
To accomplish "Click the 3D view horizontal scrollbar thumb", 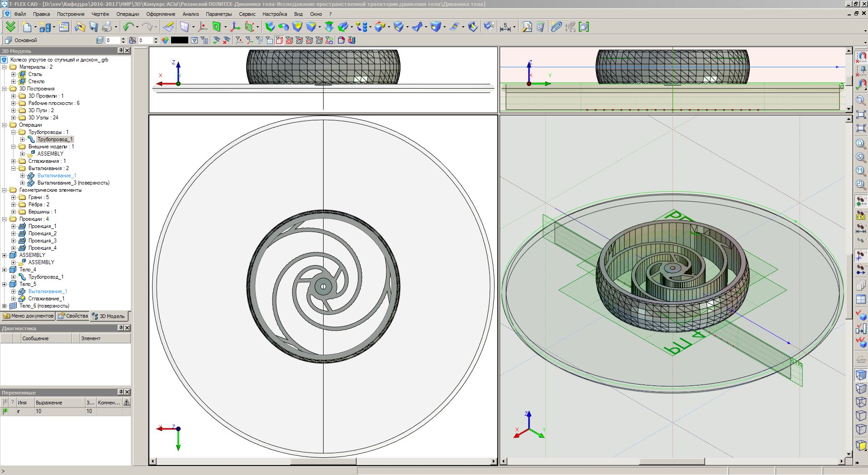I will [x=672, y=461].
